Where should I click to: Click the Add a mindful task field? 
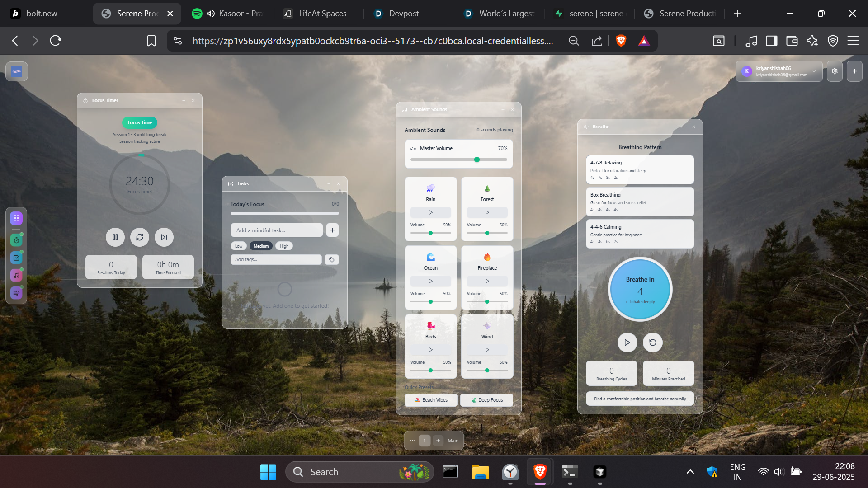tap(277, 230)
